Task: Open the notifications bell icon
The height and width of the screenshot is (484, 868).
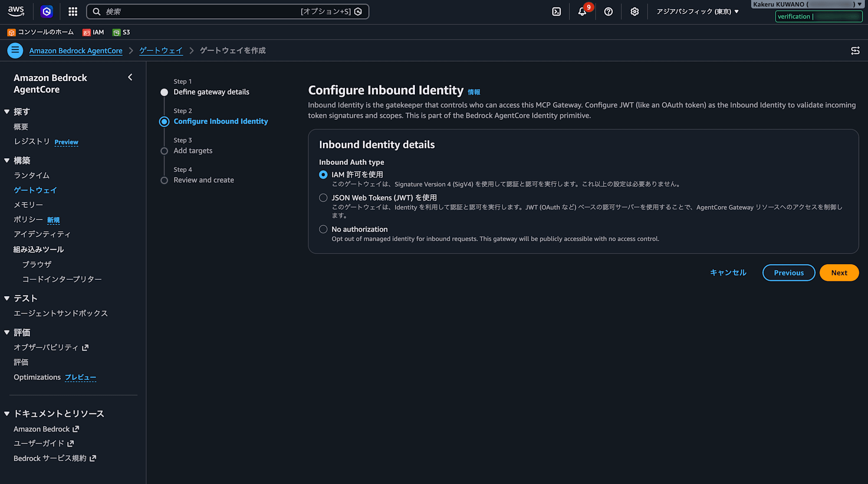Action: click(x=582, y=12)
